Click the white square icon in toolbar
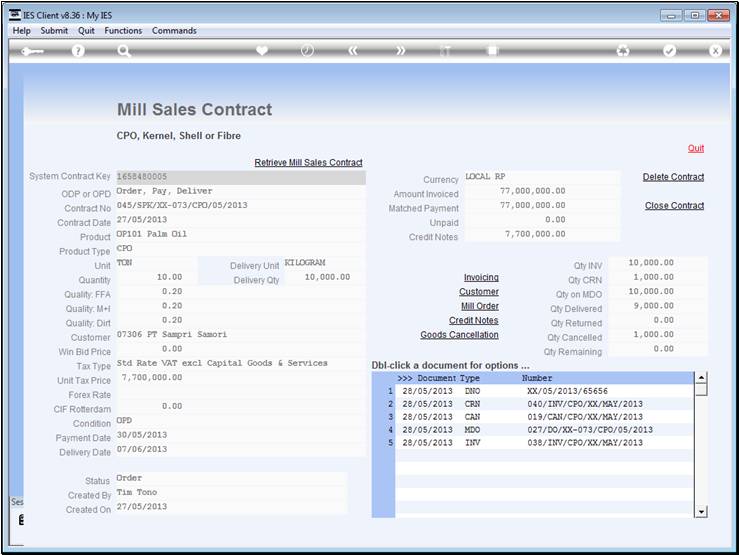Screen dimensions: 739x555 492,50
